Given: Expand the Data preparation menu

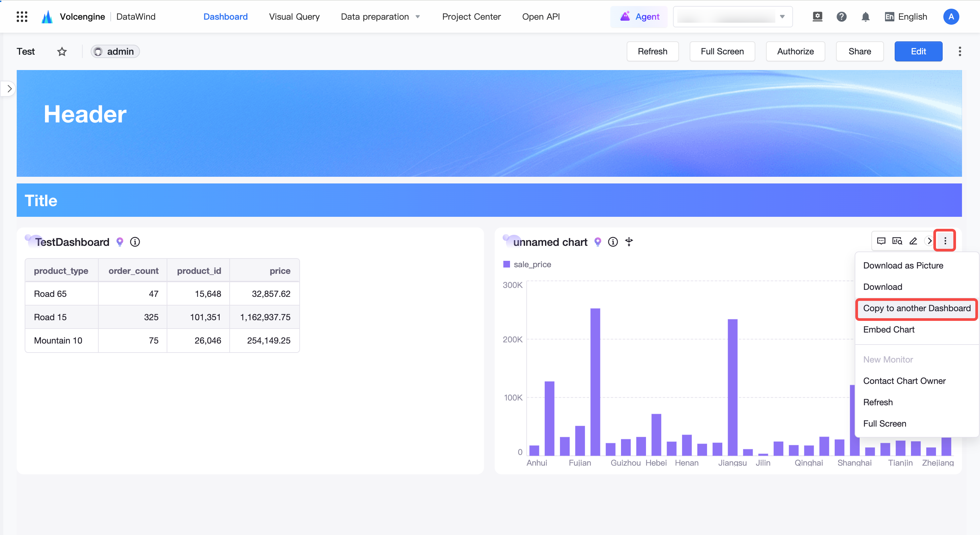Looking at the screenshot, I should (x=380, y=17).
